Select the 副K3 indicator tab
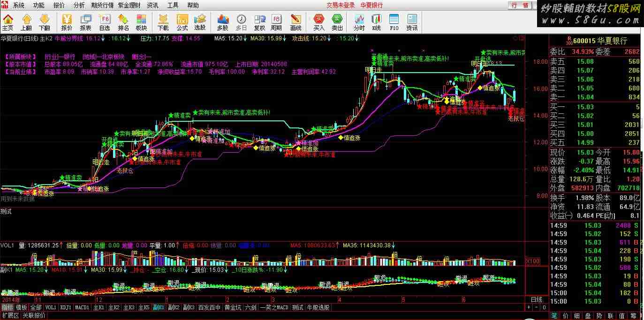The height and width of the screenshot is (320, 644). point(189,308)
